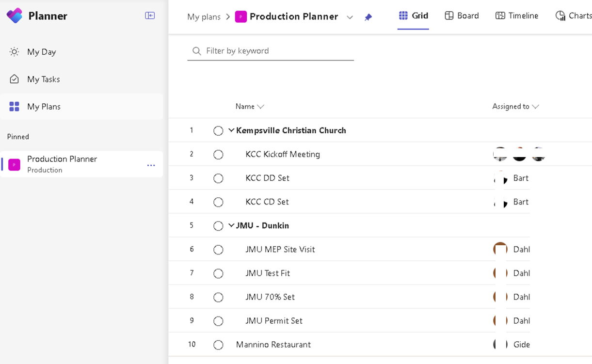Click second assignee avatar on KCC Kickoff Meeting
This screenshot has width=592, height=364.
pyautogui.click(x=519, y=155)
